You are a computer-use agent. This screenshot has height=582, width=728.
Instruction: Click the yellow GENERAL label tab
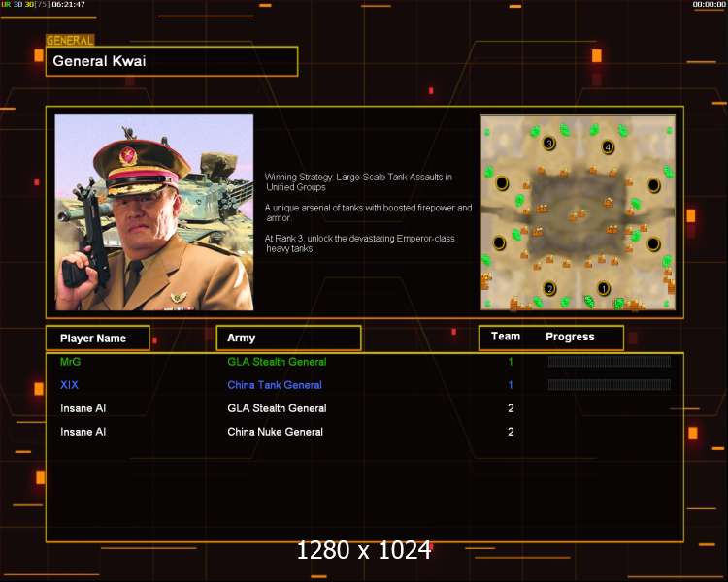click(70, 41)
